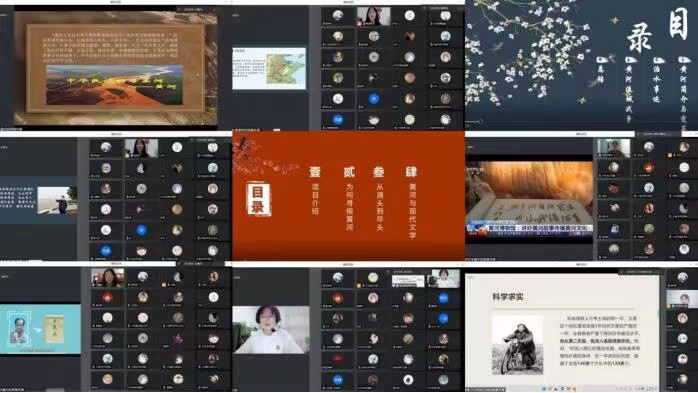
Task: Select the photo of man standing by river
Action: coord(57,200)
